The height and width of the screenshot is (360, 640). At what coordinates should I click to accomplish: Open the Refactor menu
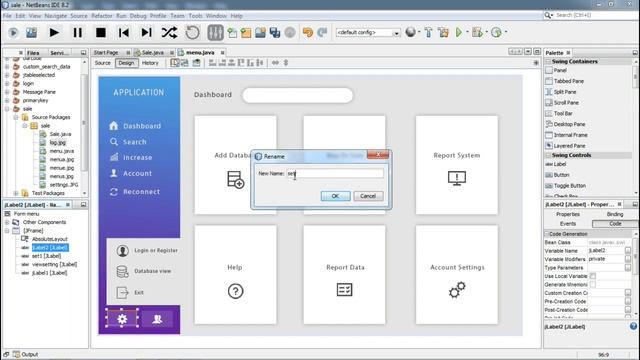tap(102, 16)
